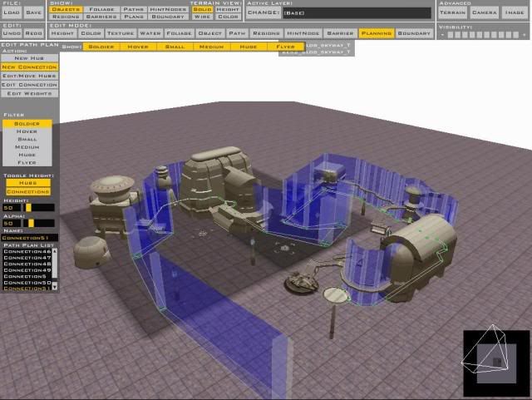Switch to Water edit mode

click(x=150, y=33)
